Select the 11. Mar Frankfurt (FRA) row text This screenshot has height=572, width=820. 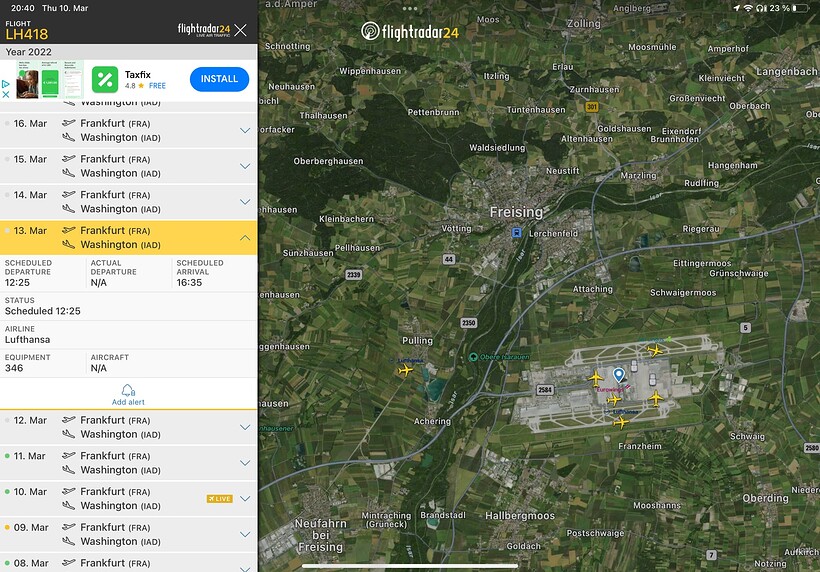tap(115, 456)
